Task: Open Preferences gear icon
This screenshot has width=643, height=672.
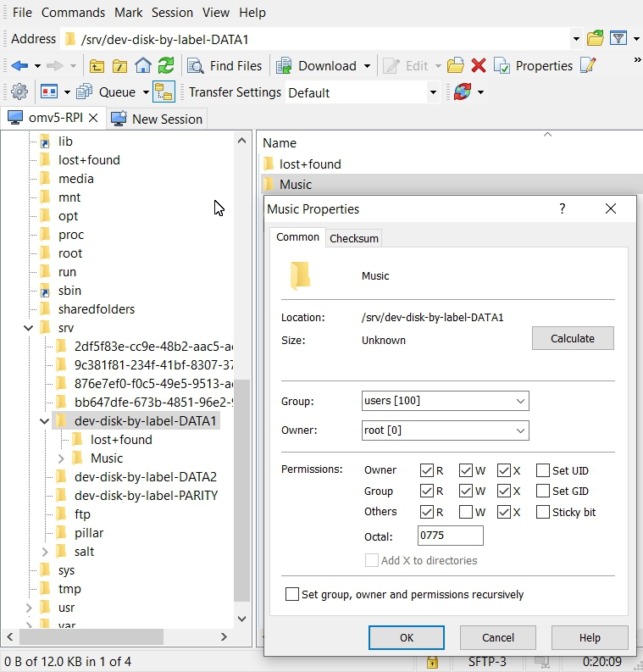Action: tap(19, 92)
